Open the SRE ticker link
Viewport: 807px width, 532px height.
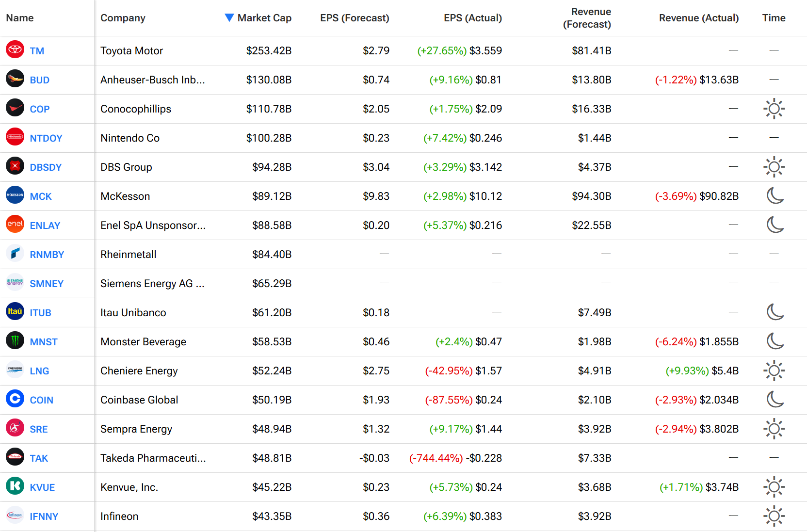pos(39,429)
